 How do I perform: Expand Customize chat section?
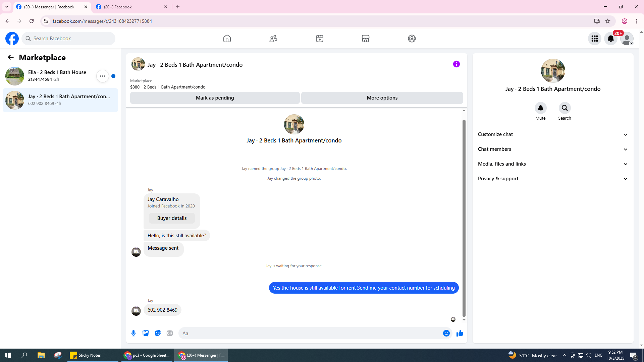point(553,134)
